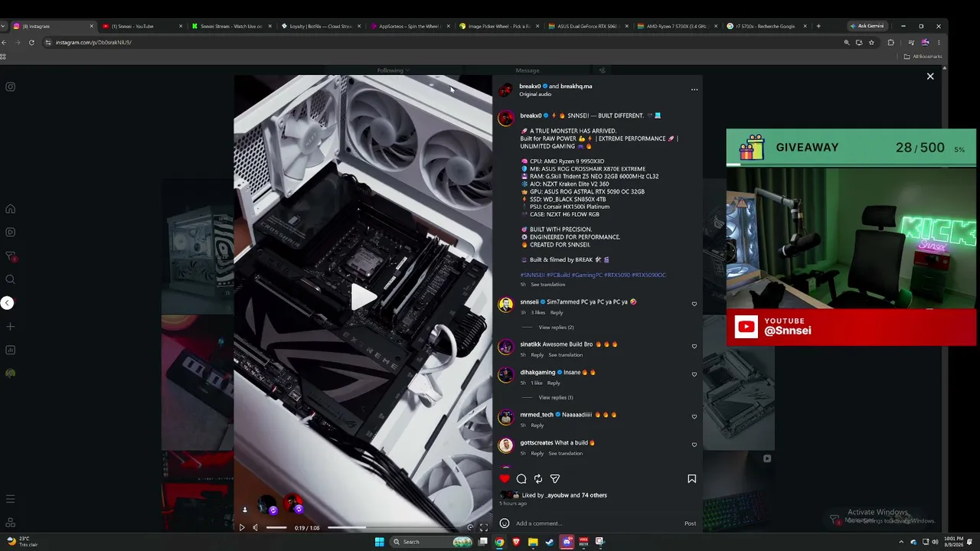Switch to the Image Picker Wheel tab
980x551 pixels.
[x=498, y=26]
